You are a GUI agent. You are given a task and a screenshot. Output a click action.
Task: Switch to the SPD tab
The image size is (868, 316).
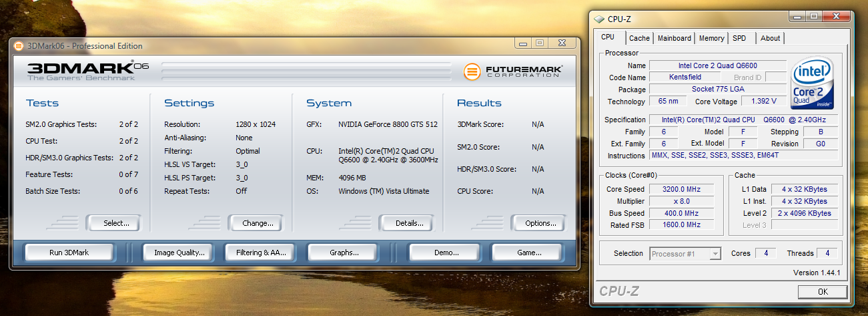(x=739, y=38)
